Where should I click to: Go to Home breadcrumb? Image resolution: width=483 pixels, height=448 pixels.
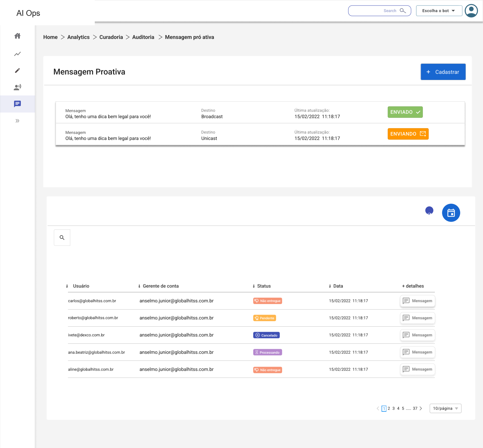click(50, 37)
